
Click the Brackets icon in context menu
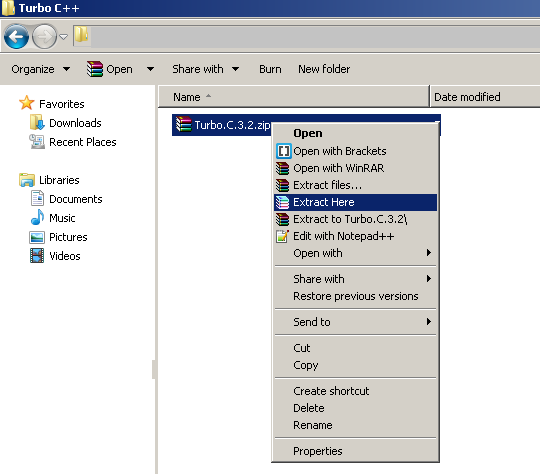coord(283,151)
